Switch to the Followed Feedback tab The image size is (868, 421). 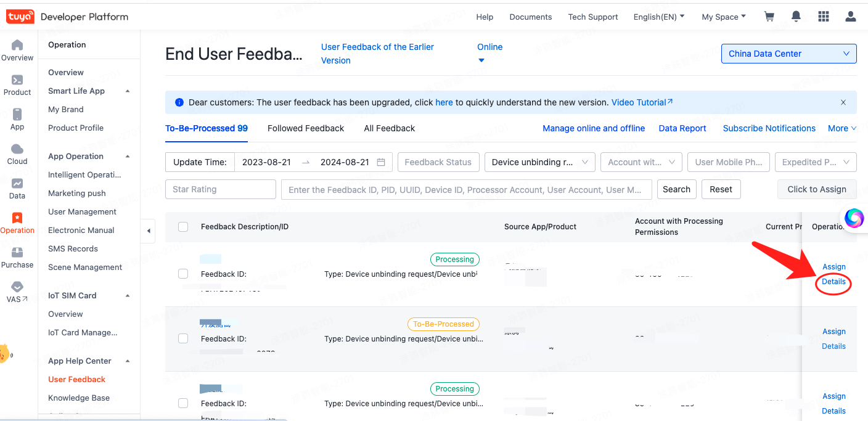306,128
